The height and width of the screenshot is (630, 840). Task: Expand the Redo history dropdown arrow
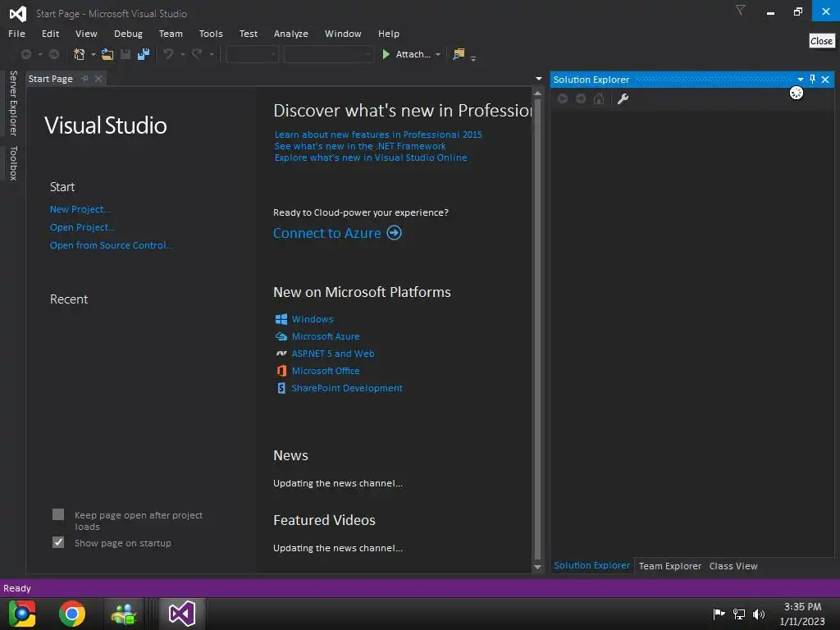pyautogui.click(x=211, y=55)
